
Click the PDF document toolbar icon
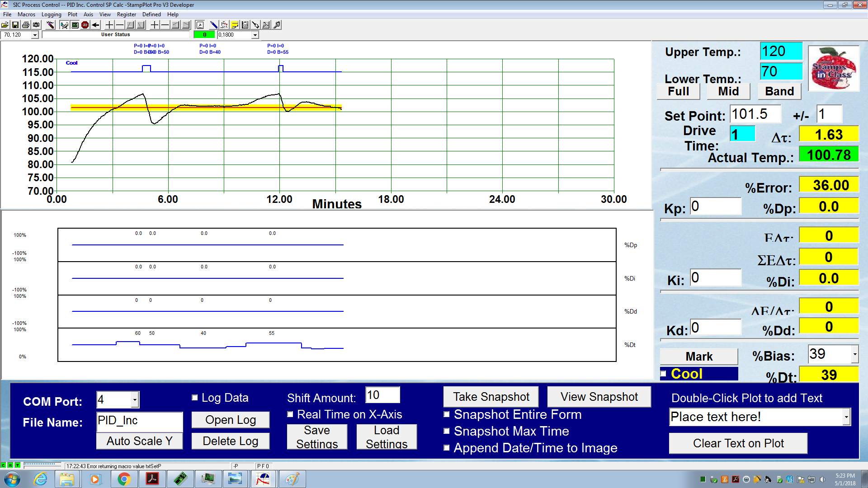(x=200, y=25)
